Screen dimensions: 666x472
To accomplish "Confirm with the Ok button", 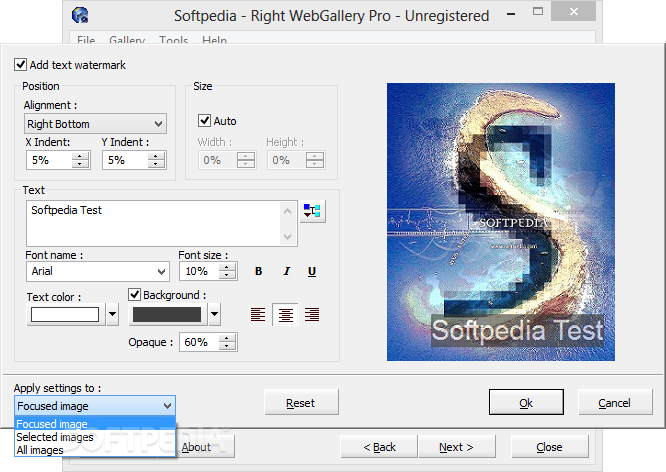I will click(526, 402).
